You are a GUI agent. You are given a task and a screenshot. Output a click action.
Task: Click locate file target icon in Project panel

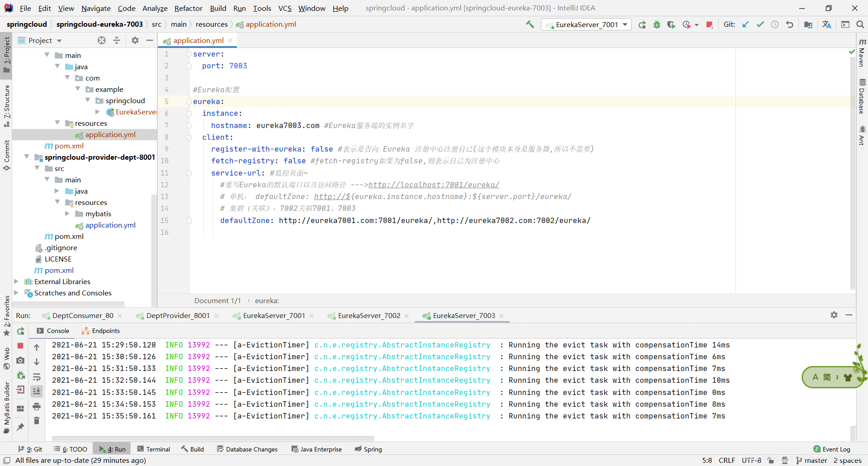(102, 40)
